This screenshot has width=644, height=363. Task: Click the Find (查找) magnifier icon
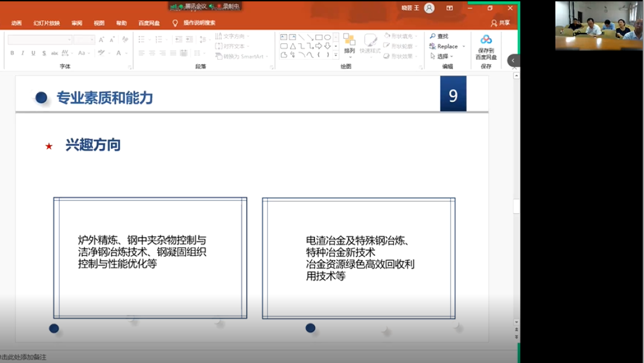433,36
